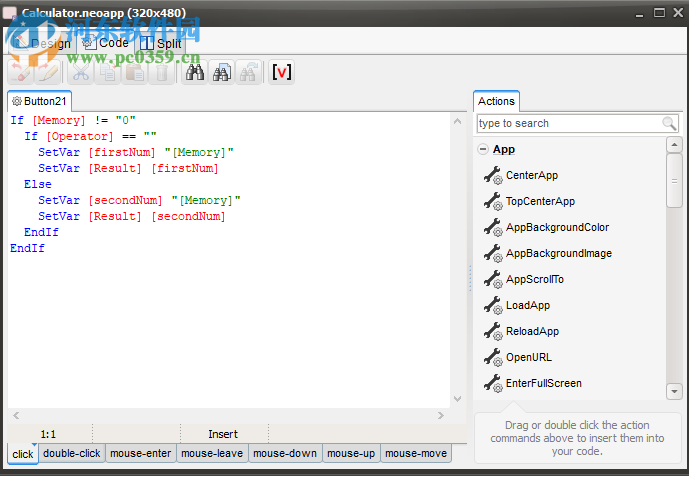Image resolution: width=689 pixels, height=478 pixels.
Task: Select the Button21 script tab
Action: click(39, 101)
